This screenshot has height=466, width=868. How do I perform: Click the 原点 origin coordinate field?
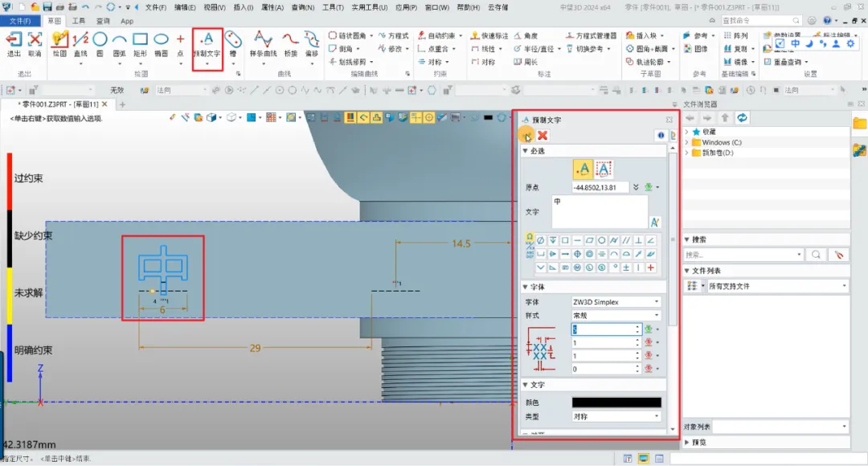click(x=599, y=187)
